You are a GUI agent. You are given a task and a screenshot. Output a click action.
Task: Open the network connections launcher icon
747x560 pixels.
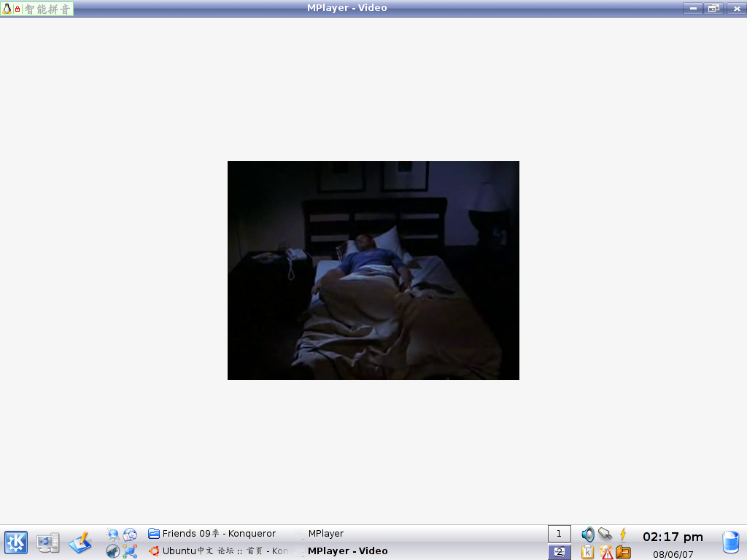[x=130, y=551]
